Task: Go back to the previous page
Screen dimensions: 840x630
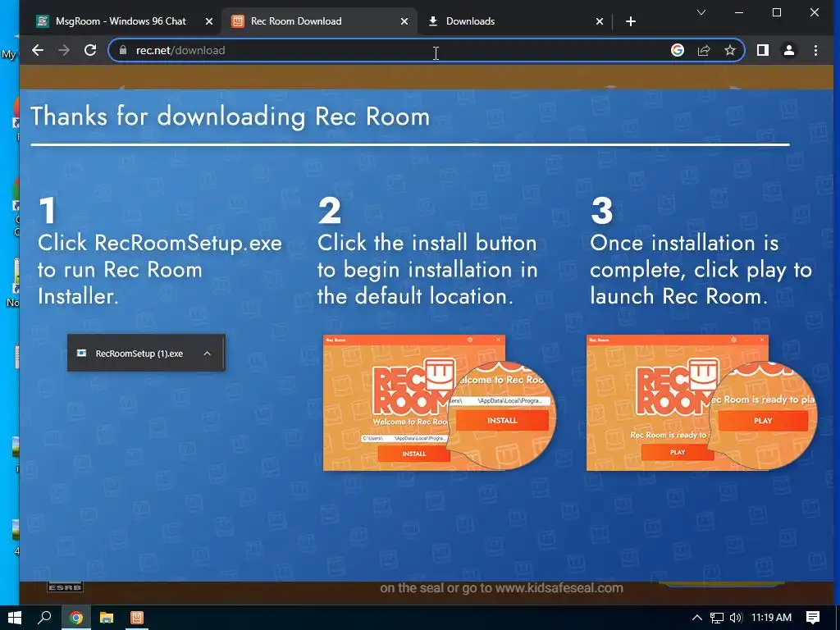Action: tap(38, 50)
